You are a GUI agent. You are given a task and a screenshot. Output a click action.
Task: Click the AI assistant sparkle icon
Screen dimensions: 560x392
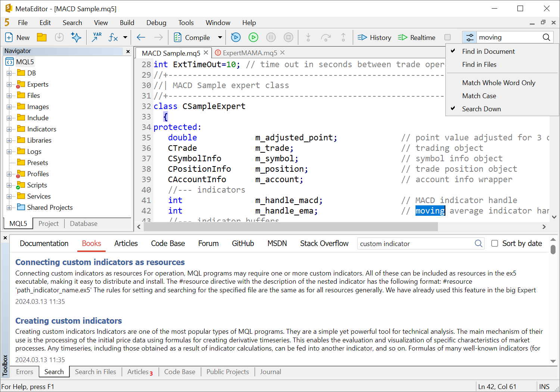[76, 37]
